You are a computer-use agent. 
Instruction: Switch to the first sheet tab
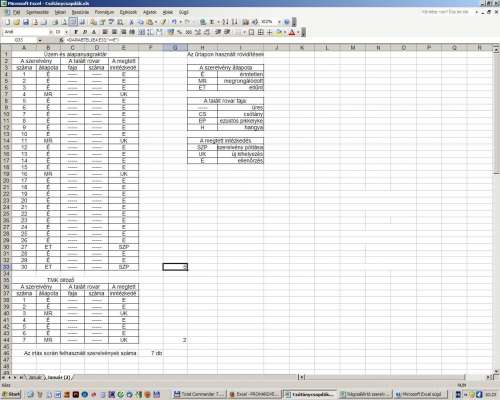[35, 377]
